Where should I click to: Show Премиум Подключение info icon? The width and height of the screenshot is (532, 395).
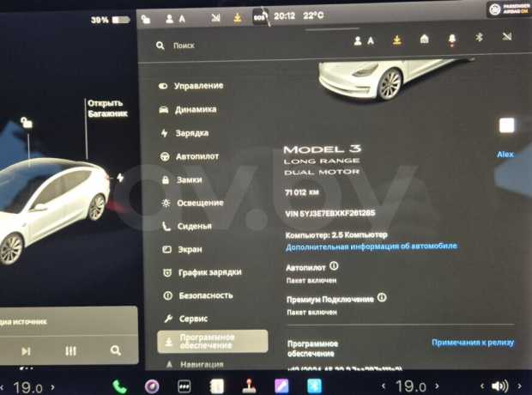pyautogui.click(x=382, y=298)
